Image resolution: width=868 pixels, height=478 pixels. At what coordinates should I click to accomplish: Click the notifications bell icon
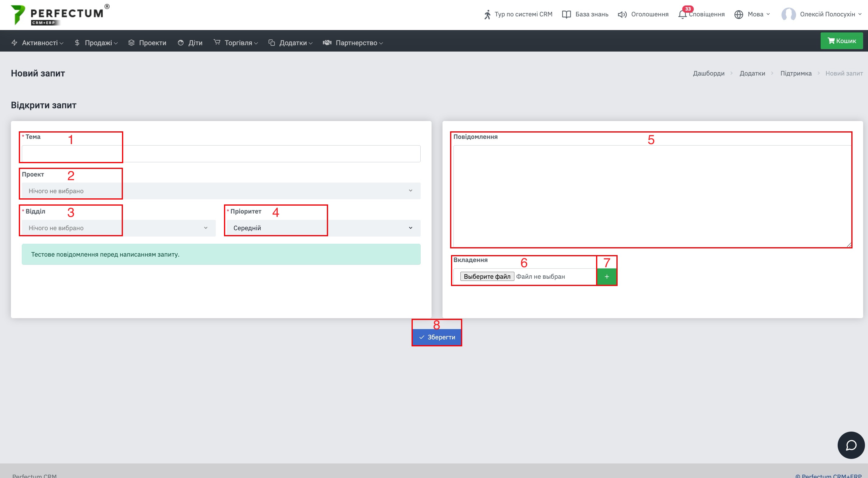[682, 15]
